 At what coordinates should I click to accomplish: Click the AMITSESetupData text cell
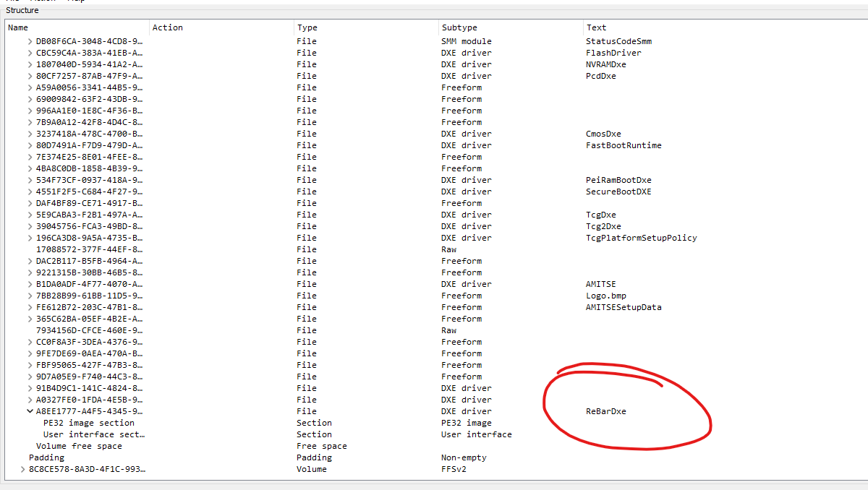624,307
